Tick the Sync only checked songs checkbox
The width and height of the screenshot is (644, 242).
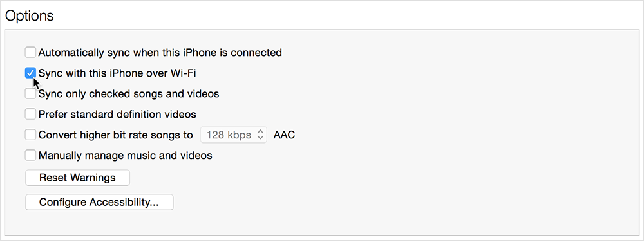tap(30, 94)
